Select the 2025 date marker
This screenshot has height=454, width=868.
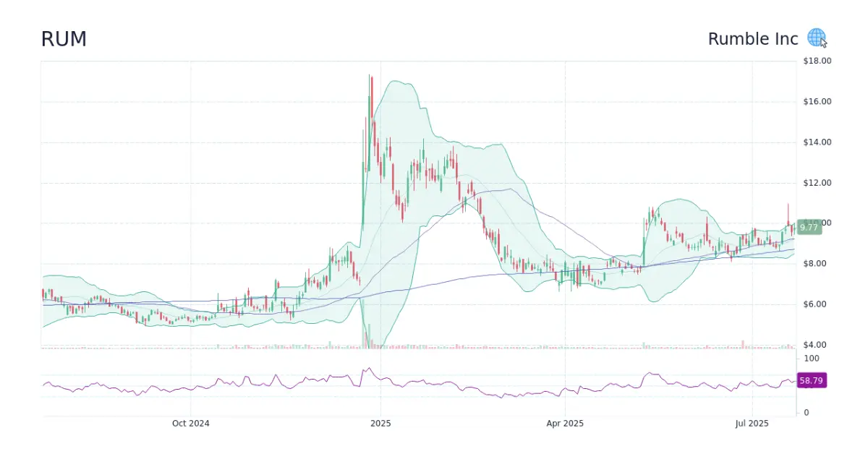[x=380, y=423]
